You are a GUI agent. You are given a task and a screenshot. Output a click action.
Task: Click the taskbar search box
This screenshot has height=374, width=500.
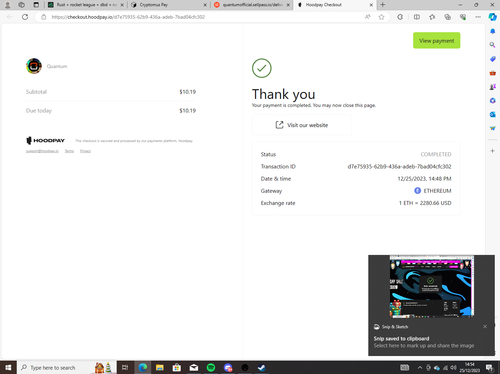pos(67,368)
